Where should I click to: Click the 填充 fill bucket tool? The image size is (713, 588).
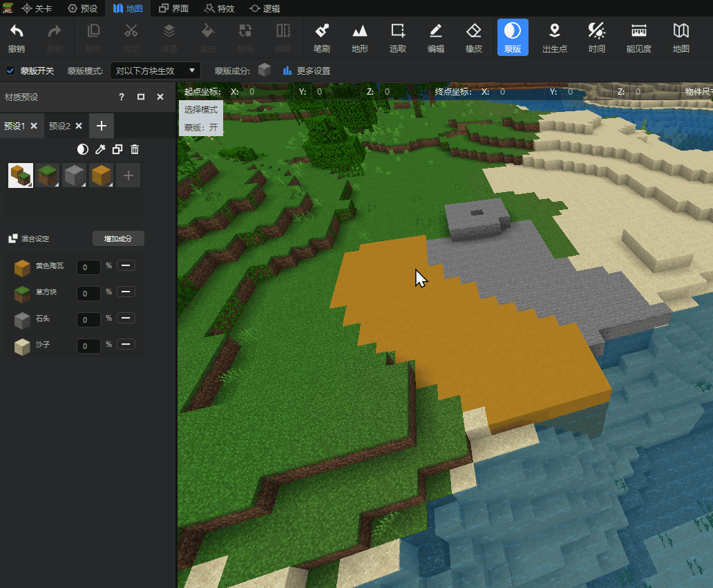[x=207, y=38]
